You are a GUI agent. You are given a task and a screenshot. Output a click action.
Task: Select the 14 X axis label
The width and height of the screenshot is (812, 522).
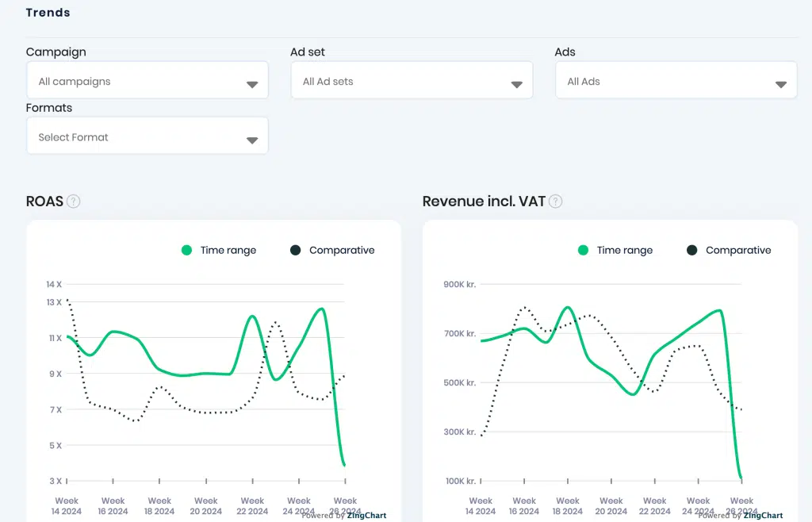click(x=54, y=284)
